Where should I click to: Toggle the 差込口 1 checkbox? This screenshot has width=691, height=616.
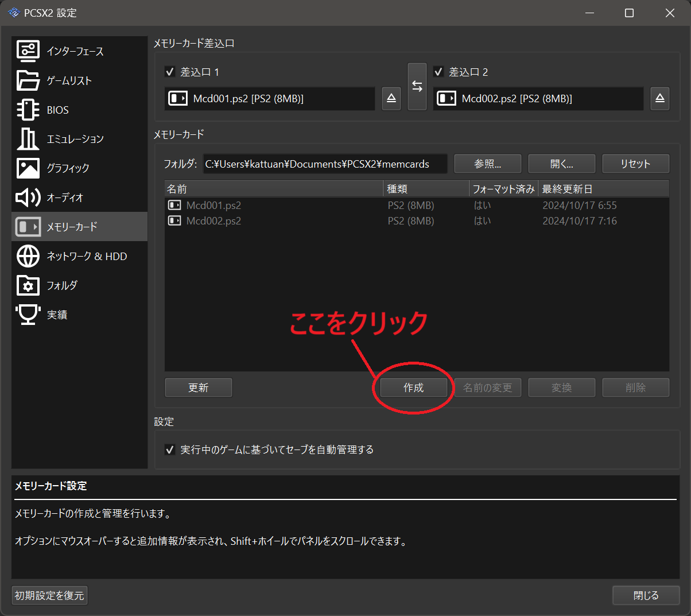coord(170,72)
